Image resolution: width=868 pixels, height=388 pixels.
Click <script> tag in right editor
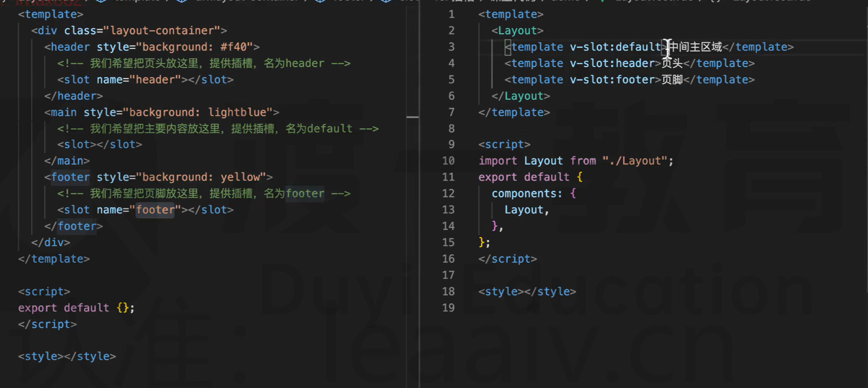coord(504,145)
